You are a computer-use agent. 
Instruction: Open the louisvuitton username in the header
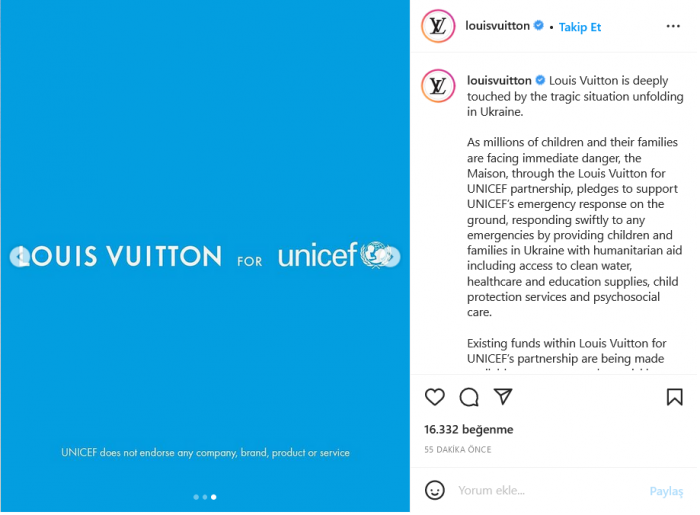point(498,26)
